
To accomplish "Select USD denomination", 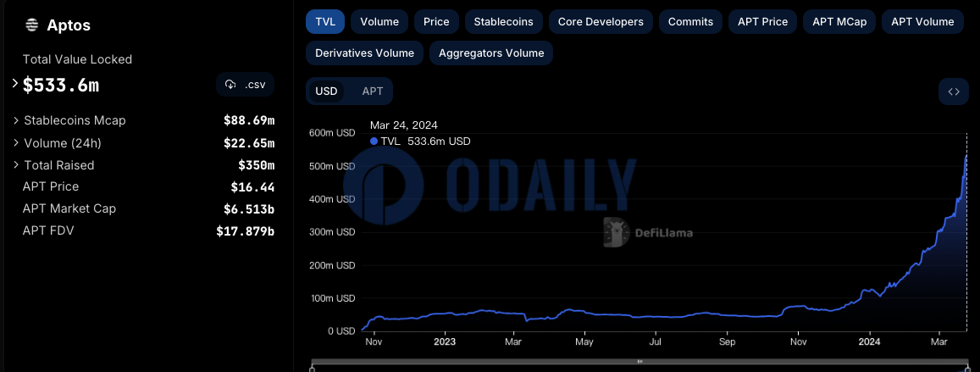I will (326, 92).
